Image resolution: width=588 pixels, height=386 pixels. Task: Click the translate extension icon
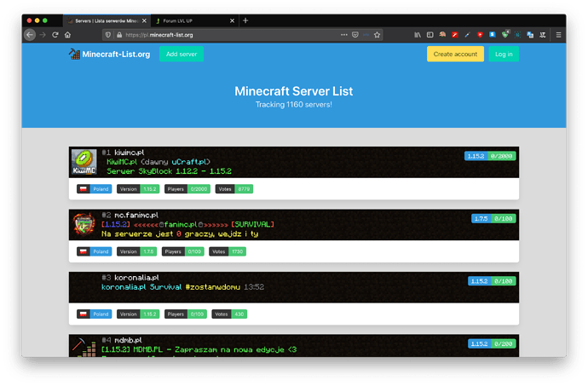[x=530, y=35]
